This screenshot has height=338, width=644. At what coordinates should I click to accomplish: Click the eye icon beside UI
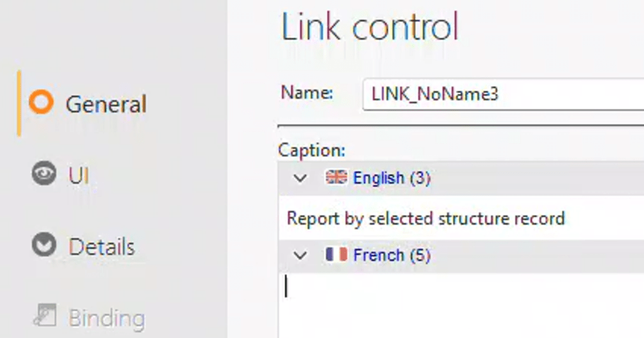43,175
